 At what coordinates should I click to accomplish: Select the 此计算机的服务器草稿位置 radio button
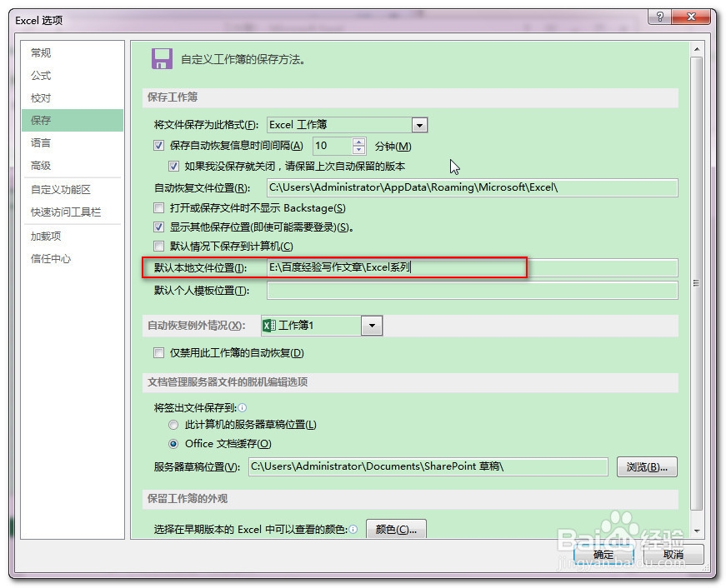(173, 425)
